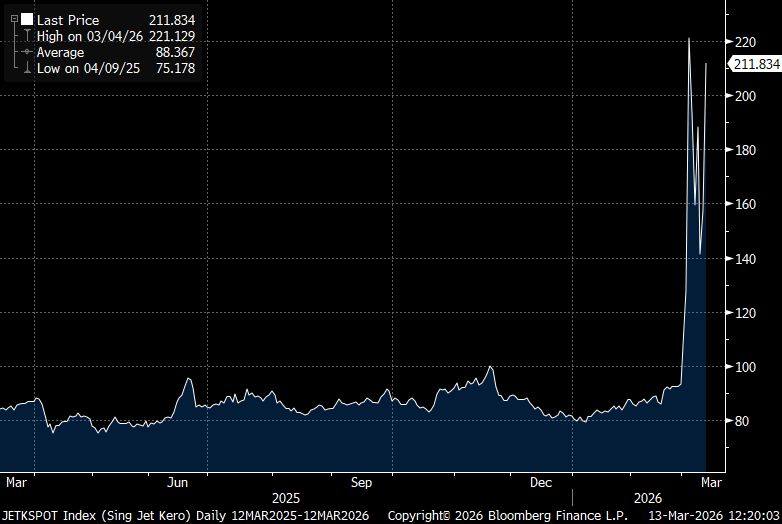Click the 220 y-axis label
Viewport: 782px width, 524px height.
coord(745,42)
